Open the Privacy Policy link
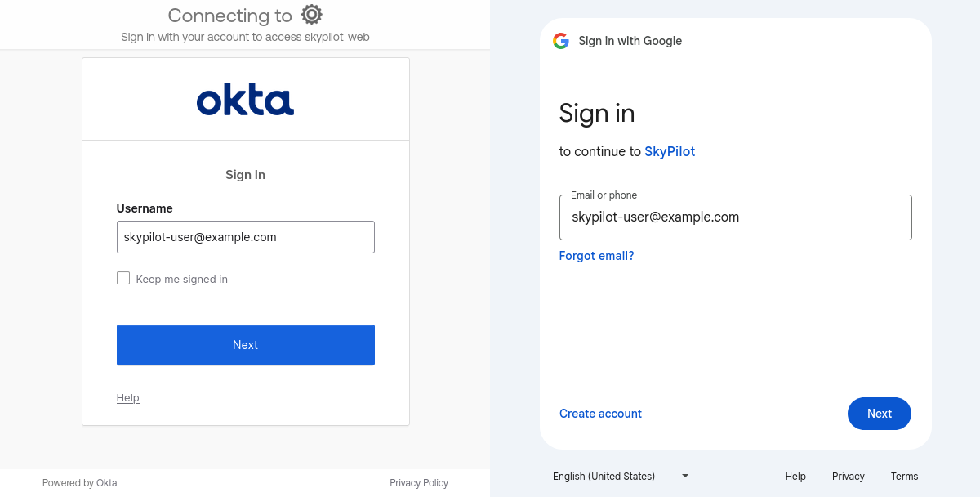This screenshot has width=980, height=497. click(419, 483)
